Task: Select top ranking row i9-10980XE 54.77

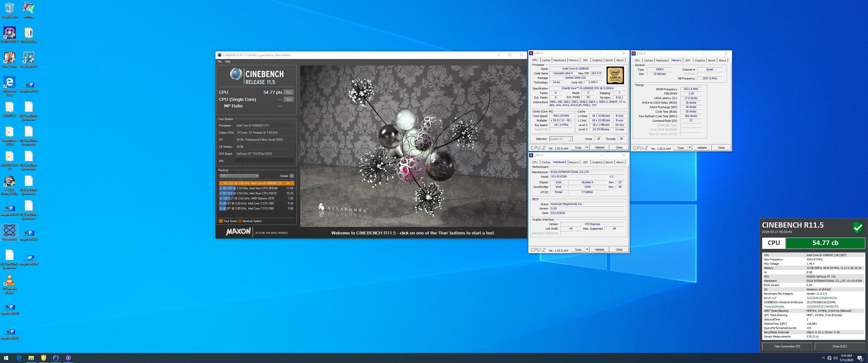Action: pyautogui.click(x=256, y=183)
